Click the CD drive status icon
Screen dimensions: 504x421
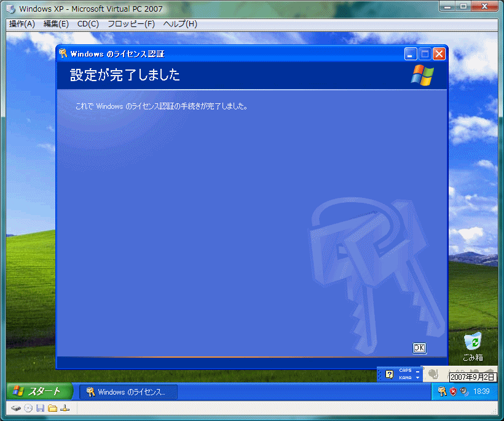(28, 409)
